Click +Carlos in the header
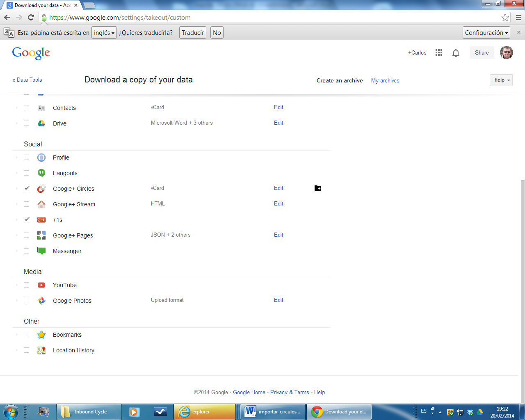This screenshot has width=525, height=420. (417, 53)
